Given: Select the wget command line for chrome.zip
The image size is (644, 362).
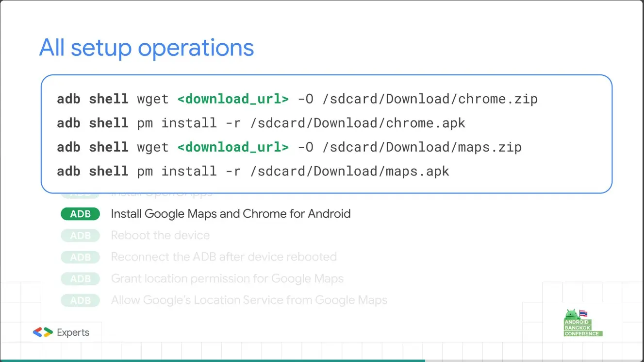Looking at the screenshot, I should (x=297, y=99).
